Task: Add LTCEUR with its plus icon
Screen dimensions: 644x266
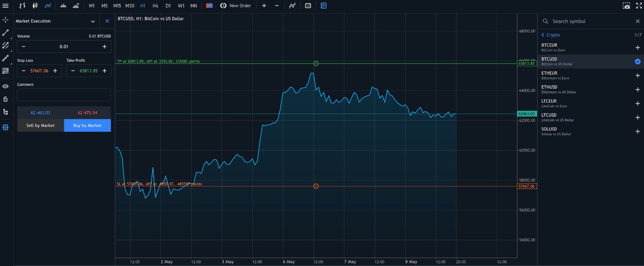Action: pos(638,103)
